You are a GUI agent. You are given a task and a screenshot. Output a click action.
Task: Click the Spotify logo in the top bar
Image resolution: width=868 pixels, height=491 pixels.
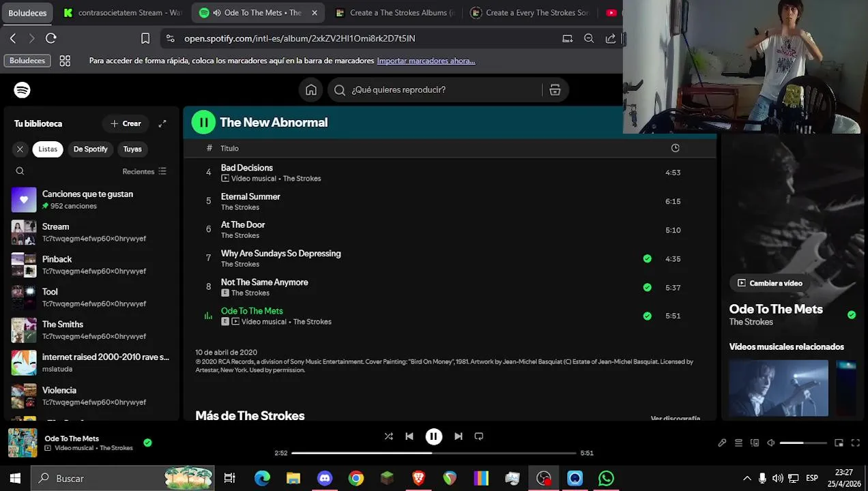pyautogui.click(x=22, y=90)
